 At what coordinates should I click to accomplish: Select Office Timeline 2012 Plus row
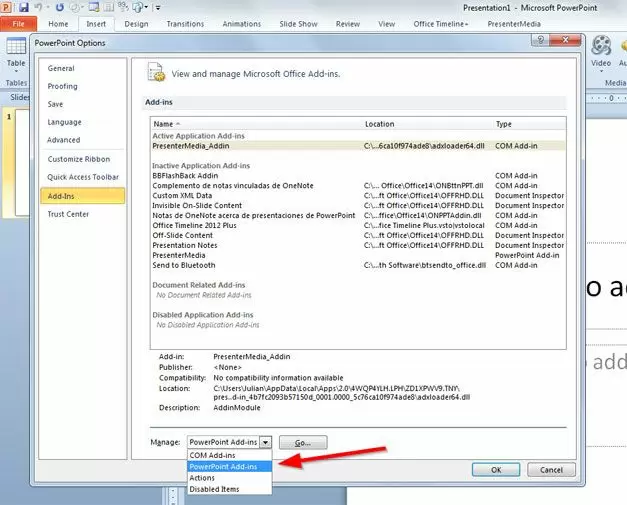click(358, 226)
